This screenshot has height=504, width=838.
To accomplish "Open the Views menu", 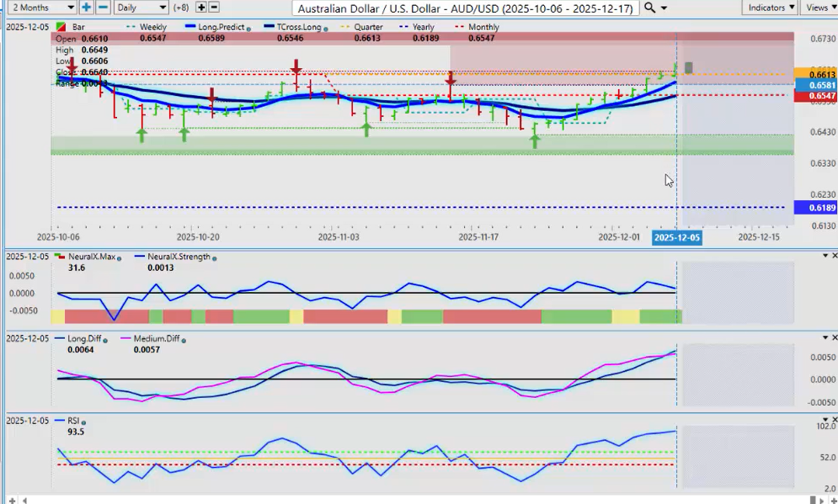I will 819,8.
